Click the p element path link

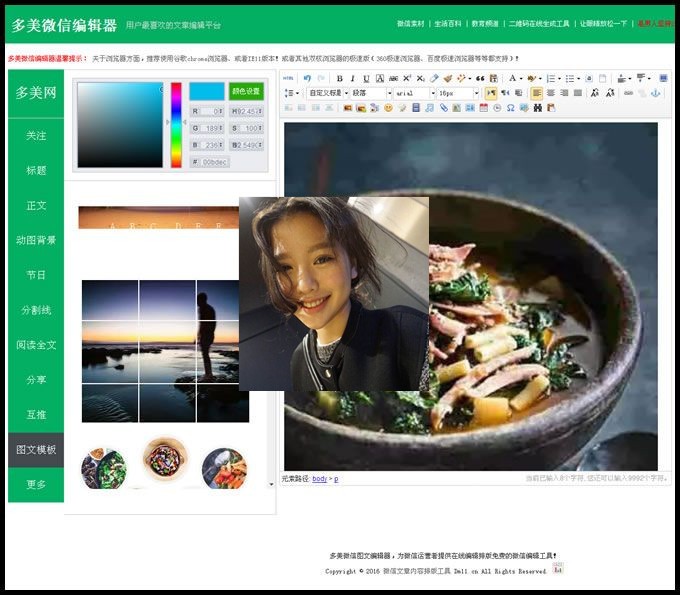336,479
